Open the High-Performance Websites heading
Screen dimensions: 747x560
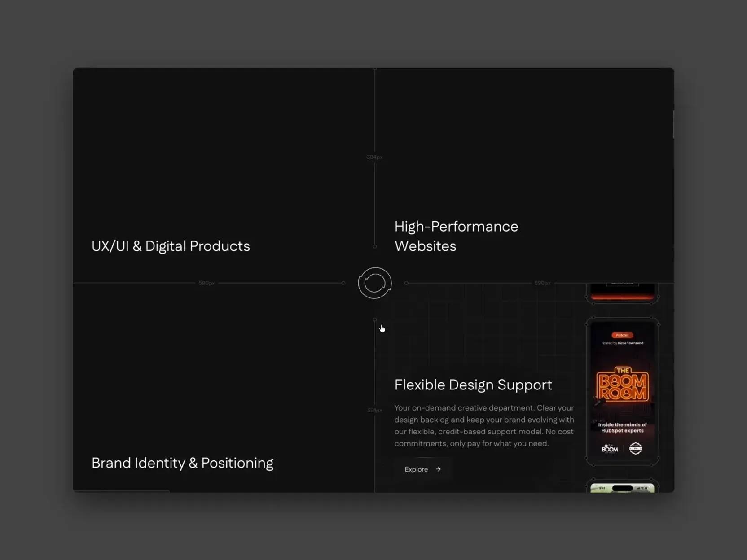[x=456, y=236]
